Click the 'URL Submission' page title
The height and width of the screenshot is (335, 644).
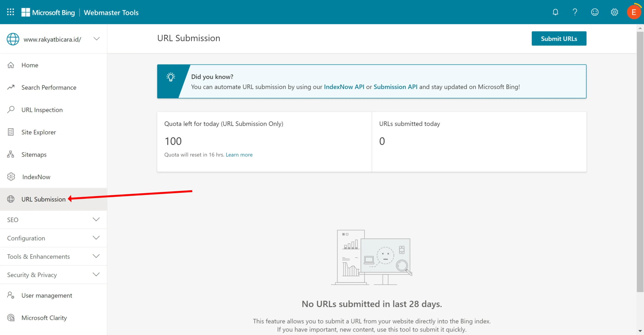coord(189,38)
